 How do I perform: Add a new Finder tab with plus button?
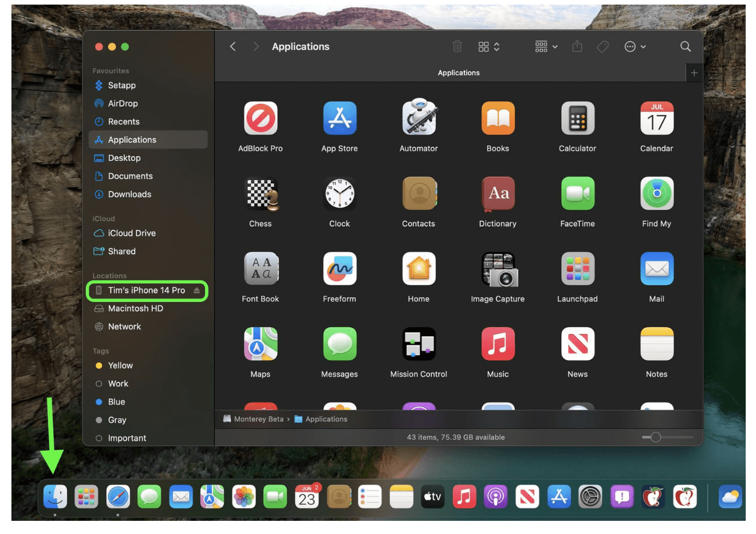694,73
